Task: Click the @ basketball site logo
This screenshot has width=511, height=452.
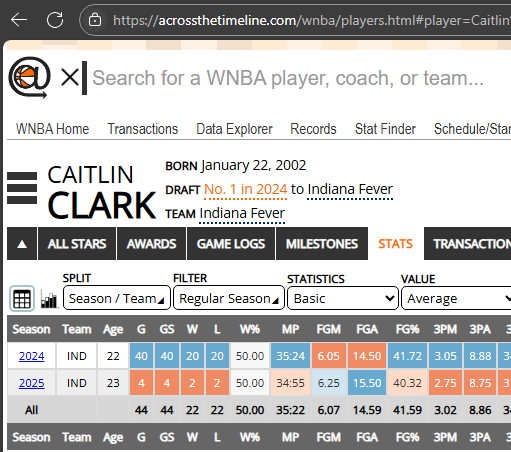Action: click(29, 77)
